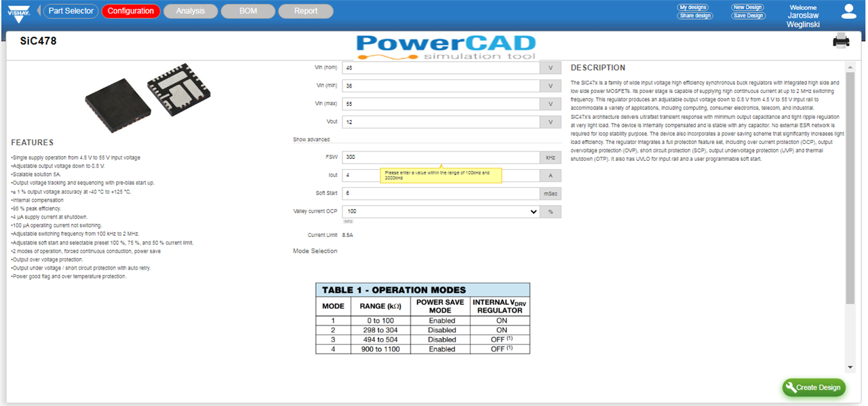Click the Vout input field

[441, 122]
